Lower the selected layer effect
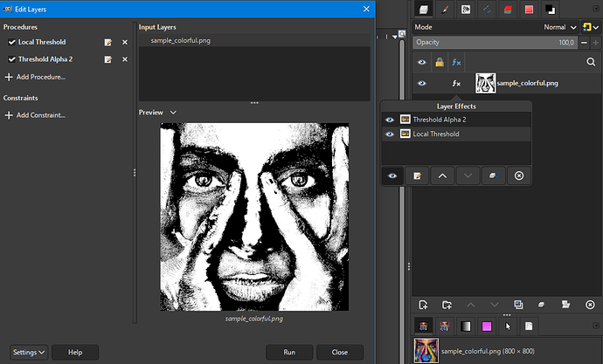 click(468, 175)
